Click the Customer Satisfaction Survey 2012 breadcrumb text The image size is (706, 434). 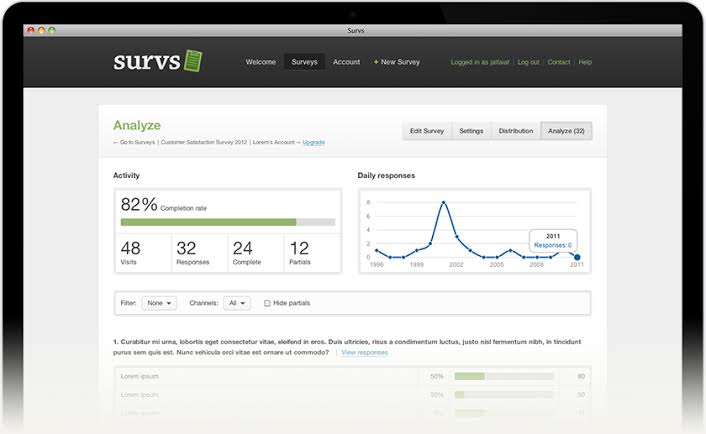click(204, 142)
